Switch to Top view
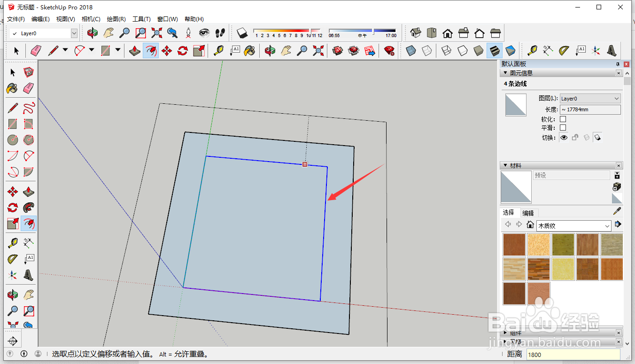 pos(432,33)
